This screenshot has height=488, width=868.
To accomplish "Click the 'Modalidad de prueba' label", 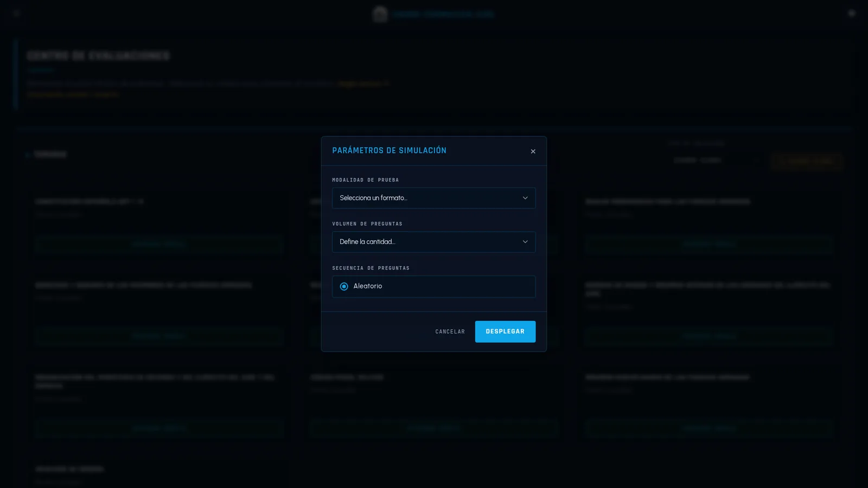I will [x=365, y=180].
